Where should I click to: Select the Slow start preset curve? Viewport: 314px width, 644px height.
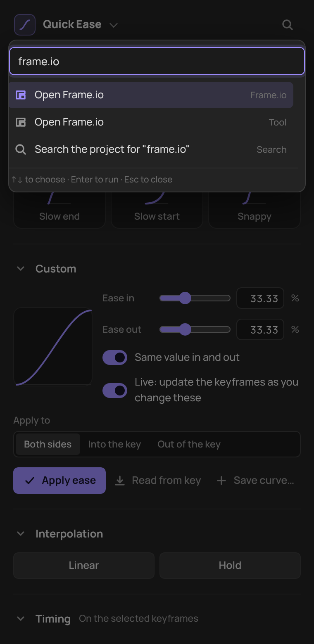157,210
